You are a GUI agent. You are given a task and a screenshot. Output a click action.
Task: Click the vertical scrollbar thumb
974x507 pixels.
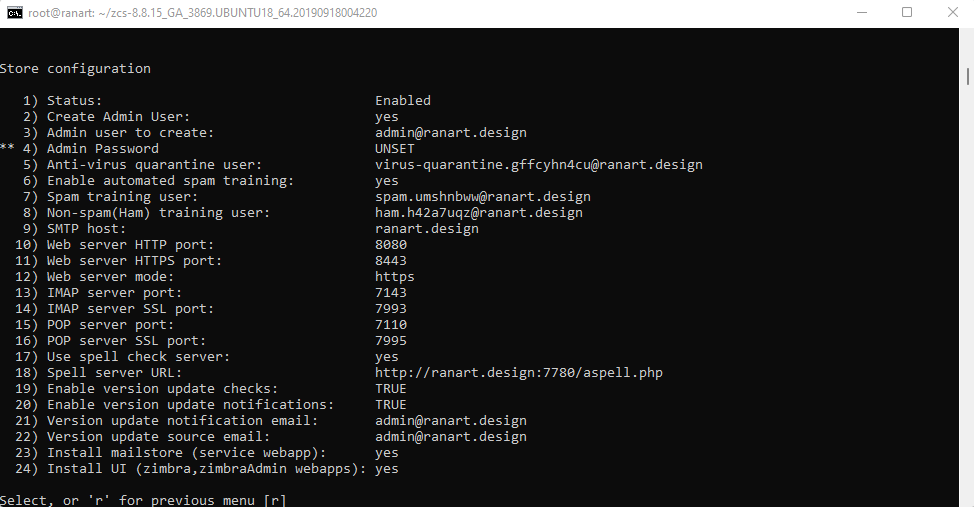click(x=968, y=76)
